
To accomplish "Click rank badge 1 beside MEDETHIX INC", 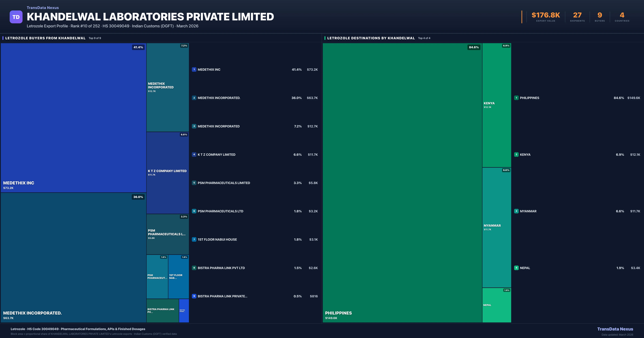I will (194, 69).
